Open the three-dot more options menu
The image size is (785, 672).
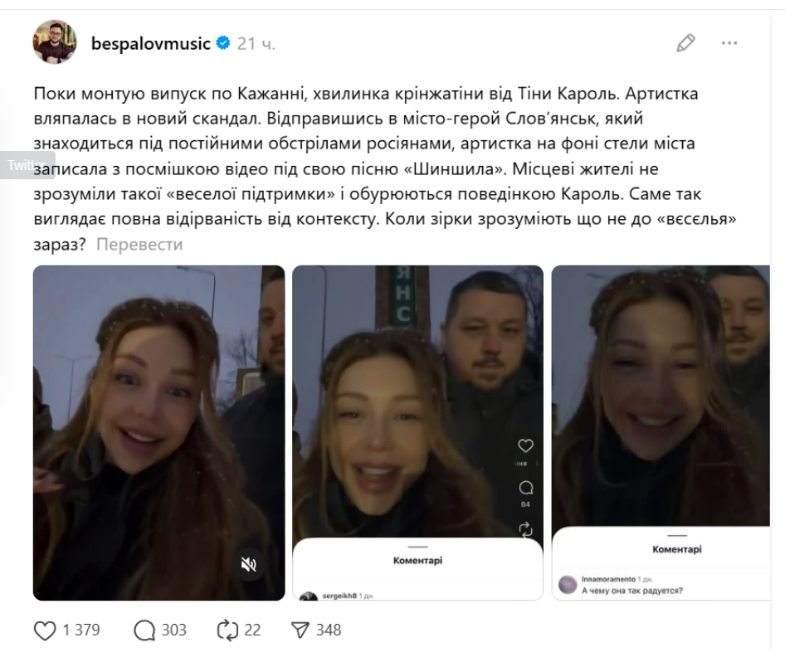click(729, 43)
